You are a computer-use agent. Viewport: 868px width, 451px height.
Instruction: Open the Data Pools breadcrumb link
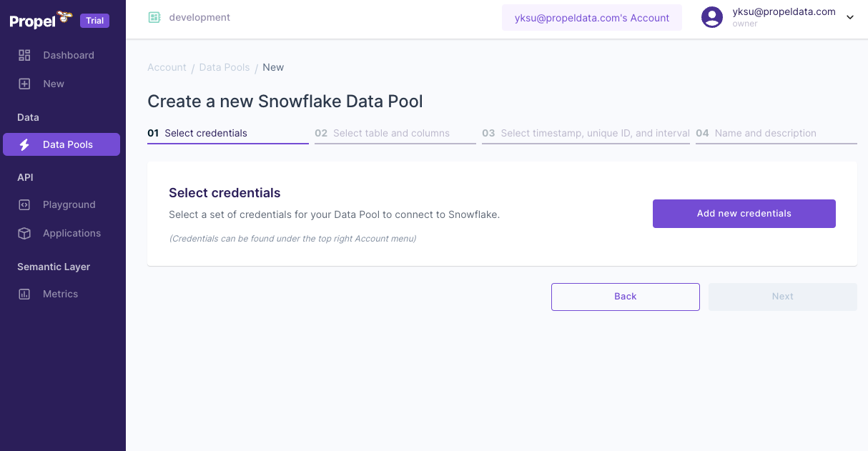point(225,67)
